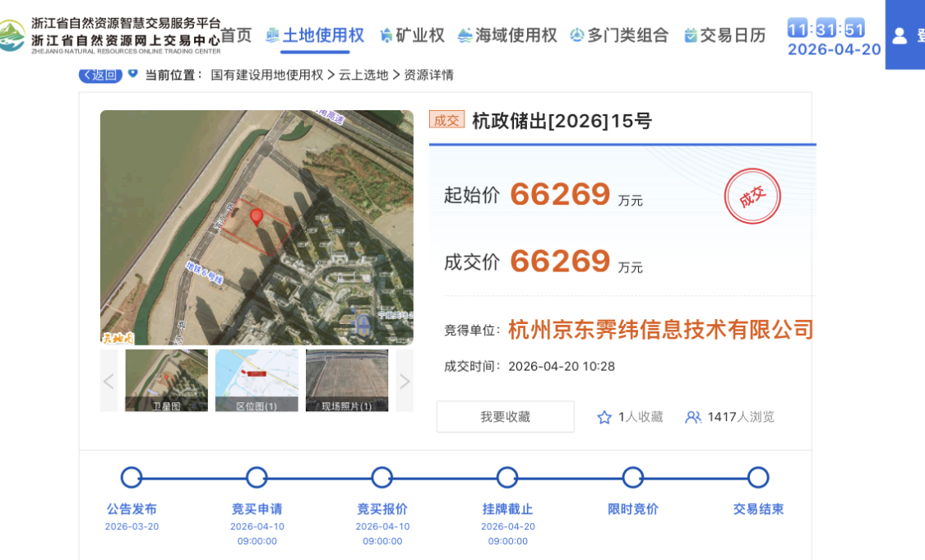Click the viewers people icon

point(693,417)
